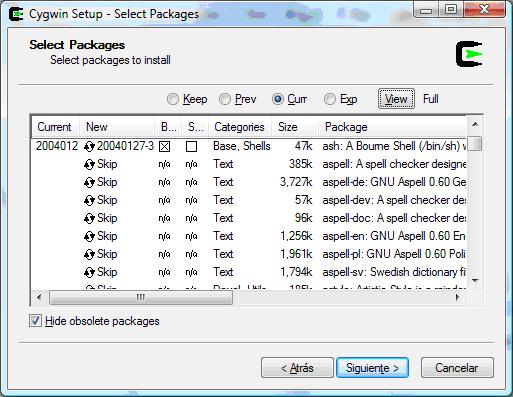Click the 2004012 current version cell
This screenshot has height=397, width=513.
[57, 146]
